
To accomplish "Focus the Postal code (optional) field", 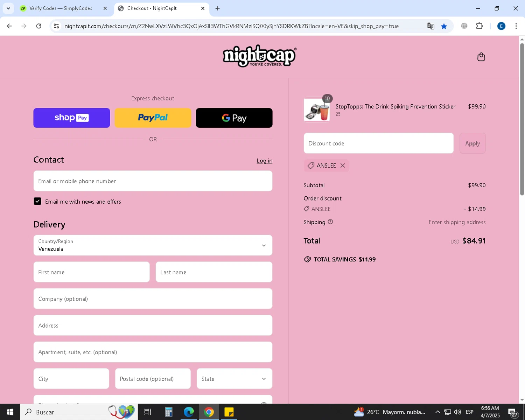I will 153,379.
